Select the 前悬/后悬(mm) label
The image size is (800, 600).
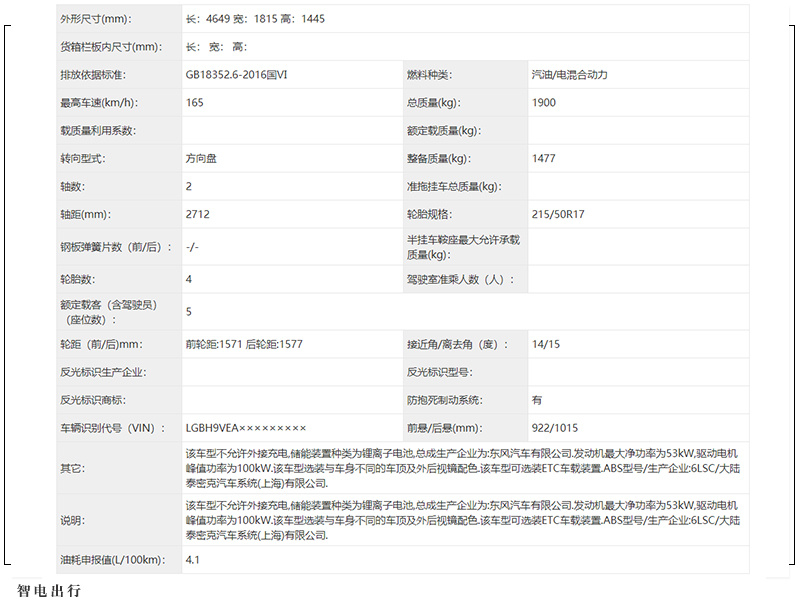click(444, 428)
